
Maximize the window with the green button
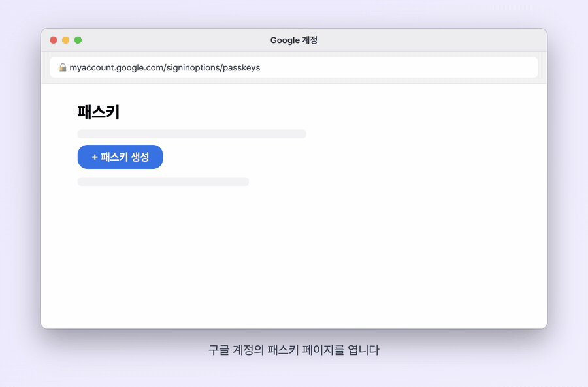coord(78,40)
